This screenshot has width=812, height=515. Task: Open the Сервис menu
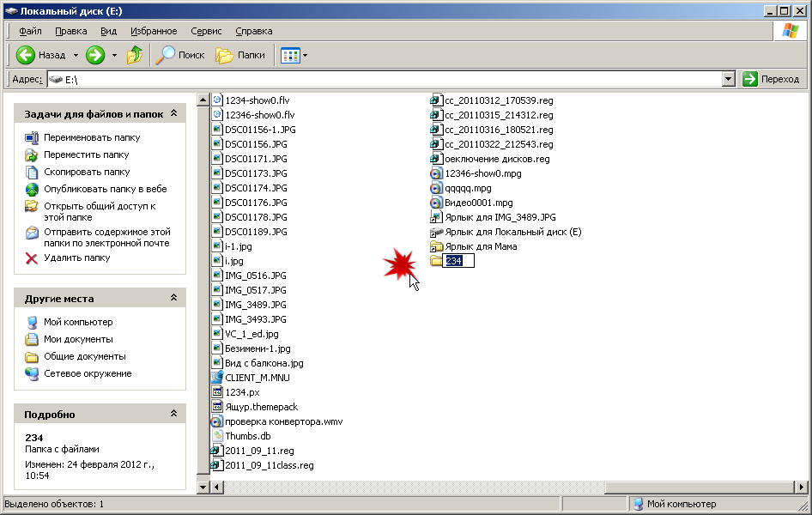[206, 31]
